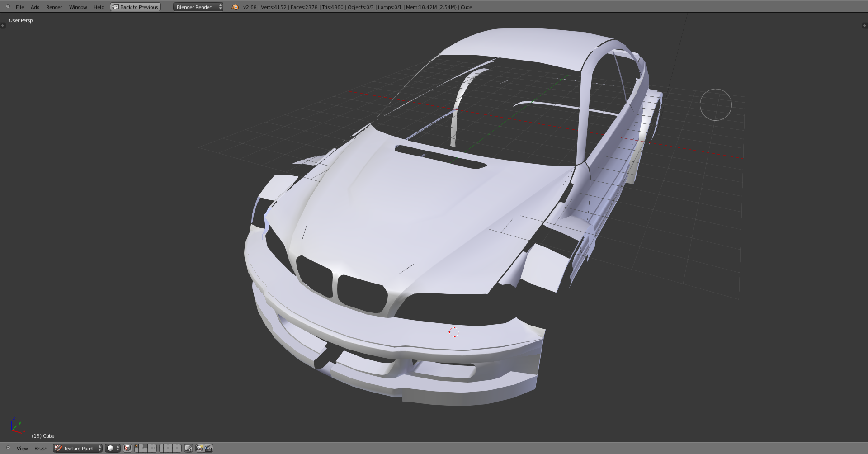
Task: Toggle scene layer 1 visibility
Action: 137,446
